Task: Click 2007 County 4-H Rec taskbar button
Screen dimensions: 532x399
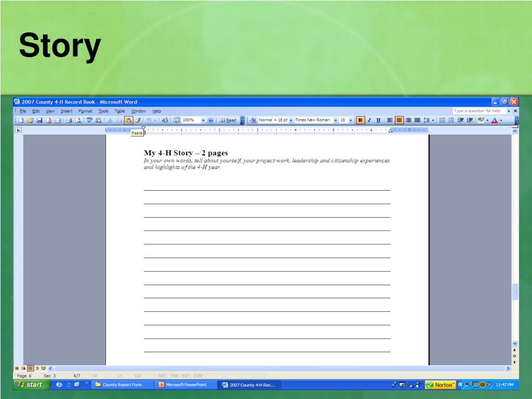Action: [249, 385]
